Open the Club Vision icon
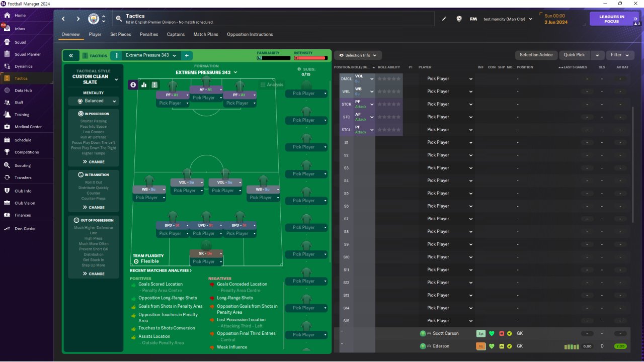This screenshot has width=644, height=362. click(x=7, y=203)
